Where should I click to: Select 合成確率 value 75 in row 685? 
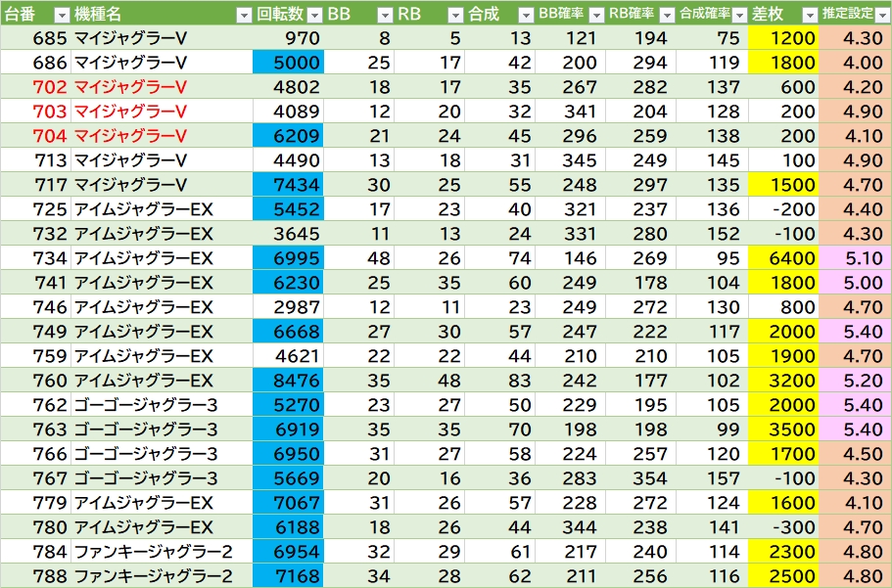pyautogui.click(x=712, y=38)
